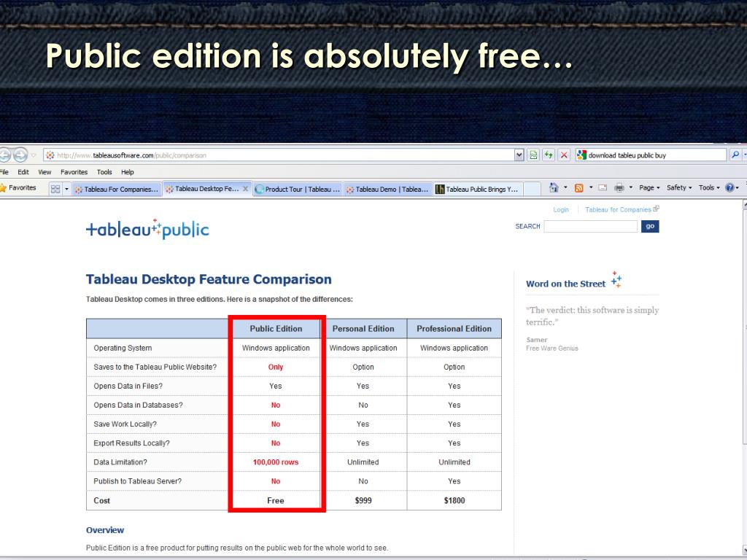The image size is (747, 560).
Task: Click the Print icon
Action: click(x=619, y=187)
